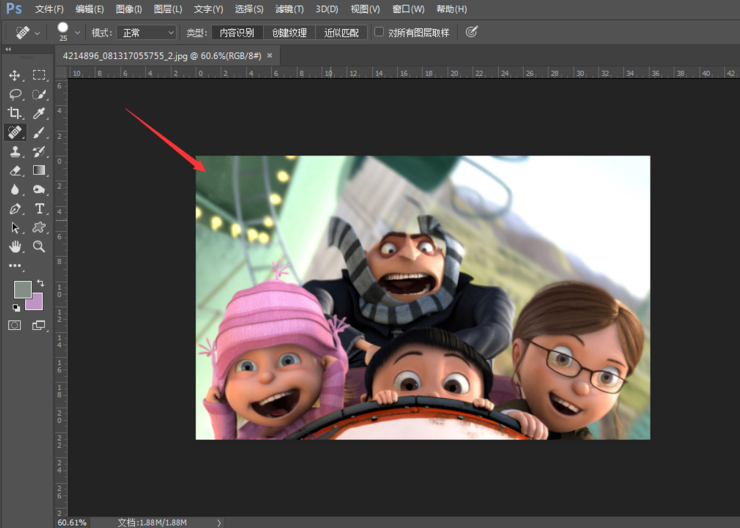Open the 选择(S) menu
740x528 pixels.
pyautogui.click(x=249, y=9)
